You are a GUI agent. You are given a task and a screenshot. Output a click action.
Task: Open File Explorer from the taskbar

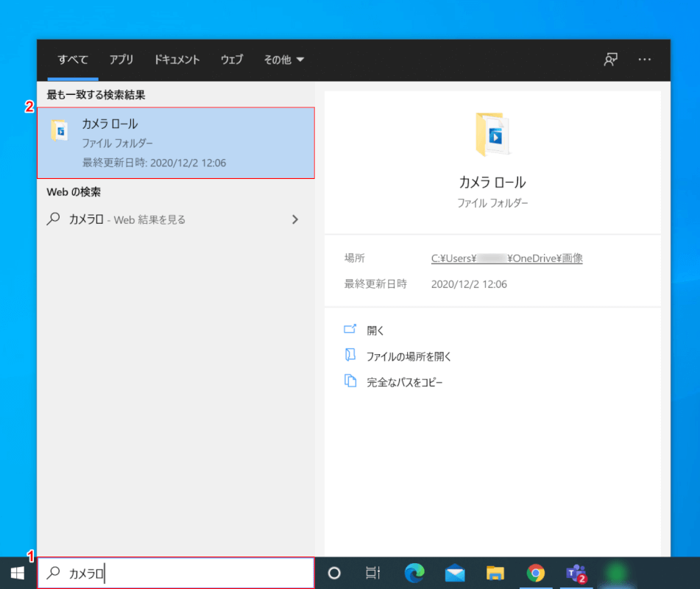pos(495,573)
